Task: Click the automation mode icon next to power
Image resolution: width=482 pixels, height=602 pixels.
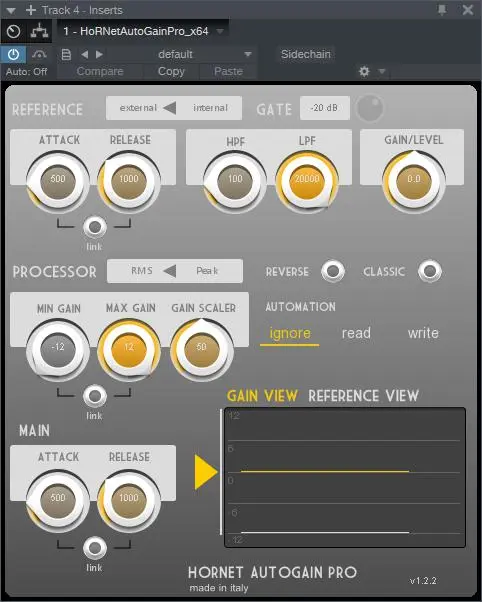Action: click(x=39, y=55)
